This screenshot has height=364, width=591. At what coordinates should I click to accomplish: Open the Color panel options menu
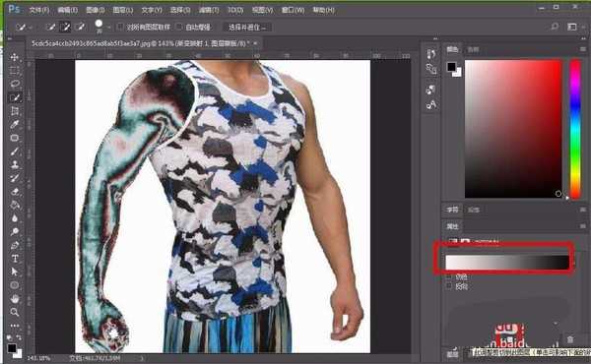tap(583, 49)
